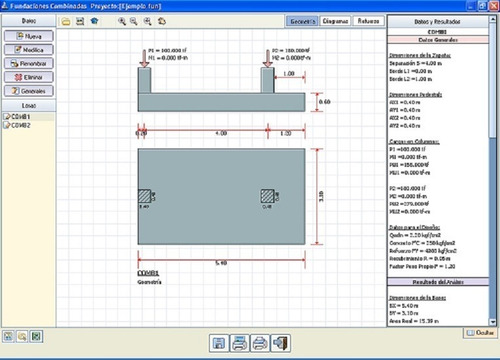Click the save image toolbar icon
This screenshot has width=500, height=360.
click(80, 21)
